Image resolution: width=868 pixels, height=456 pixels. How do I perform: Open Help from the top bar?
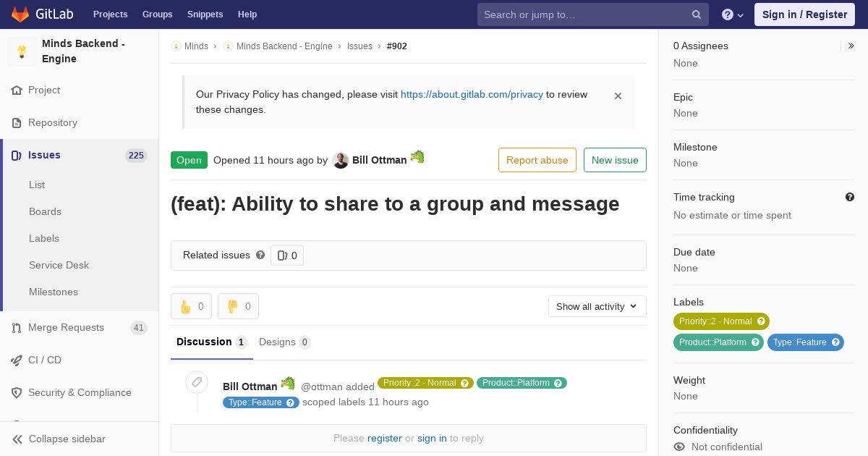pos(247,14)
